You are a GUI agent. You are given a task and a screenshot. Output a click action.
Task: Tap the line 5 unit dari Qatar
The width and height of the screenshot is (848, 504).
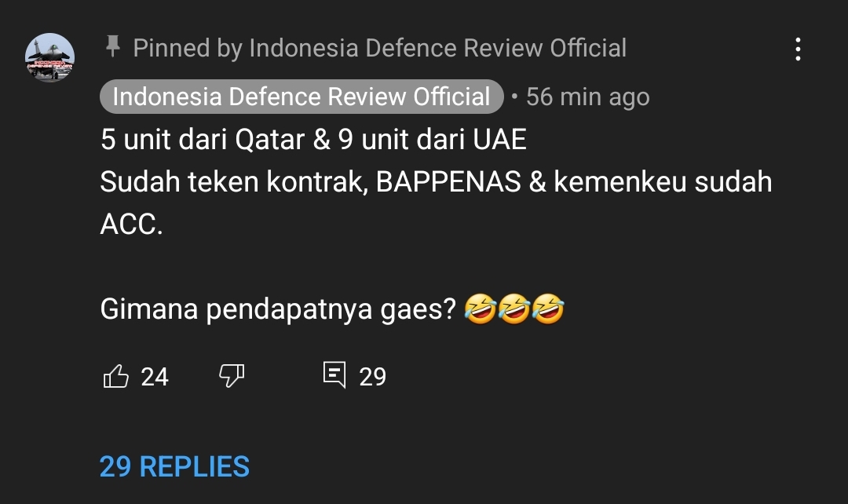click(313, 140)
